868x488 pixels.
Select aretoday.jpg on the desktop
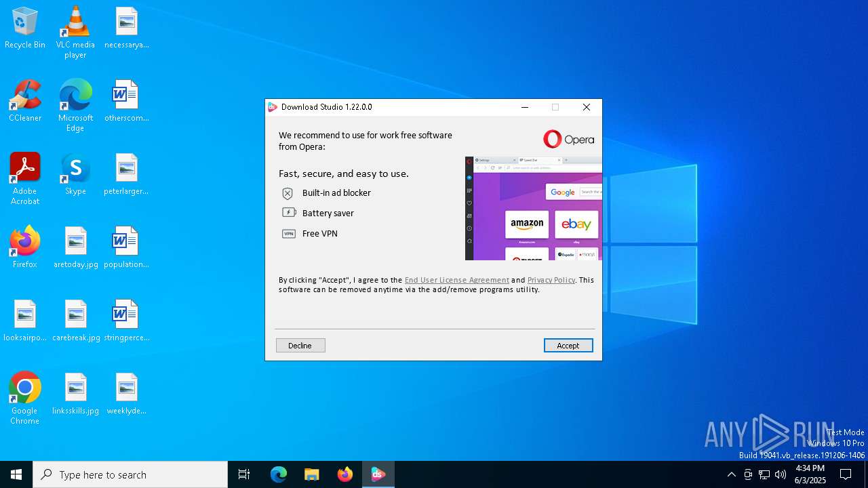tap(75, 248)
